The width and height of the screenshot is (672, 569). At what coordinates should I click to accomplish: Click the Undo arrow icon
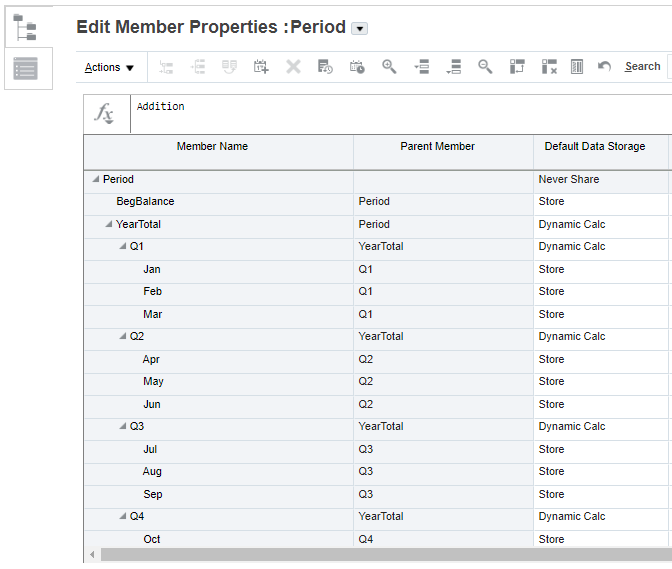(604, 67)
